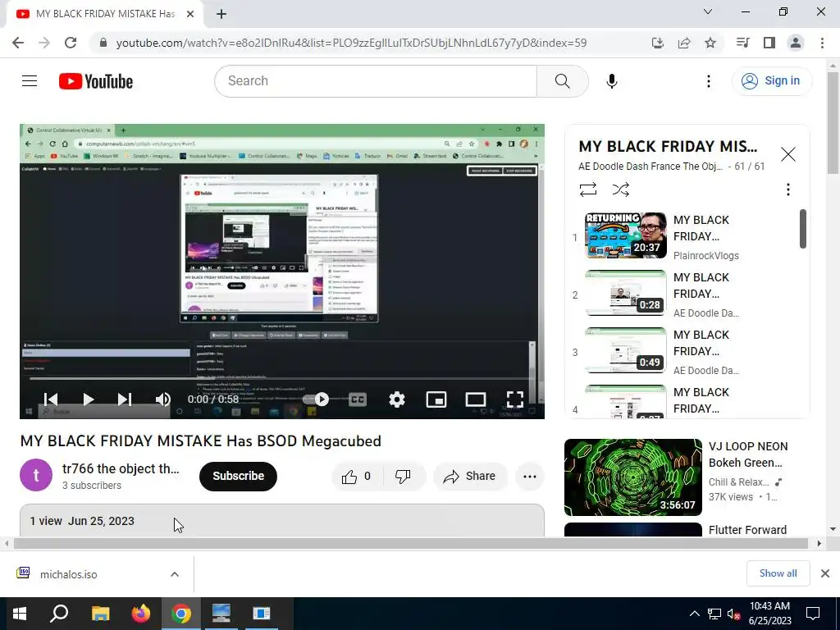Screen dimensions: 840x630
Task: Open YouTube settings three-dot menu
Action: 708,81
